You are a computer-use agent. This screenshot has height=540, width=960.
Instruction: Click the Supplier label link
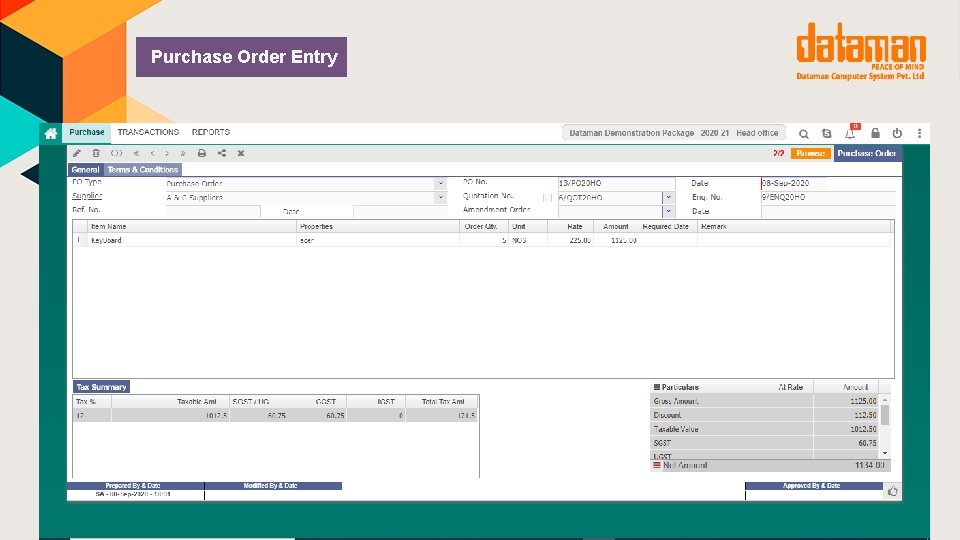click(87, 196)
